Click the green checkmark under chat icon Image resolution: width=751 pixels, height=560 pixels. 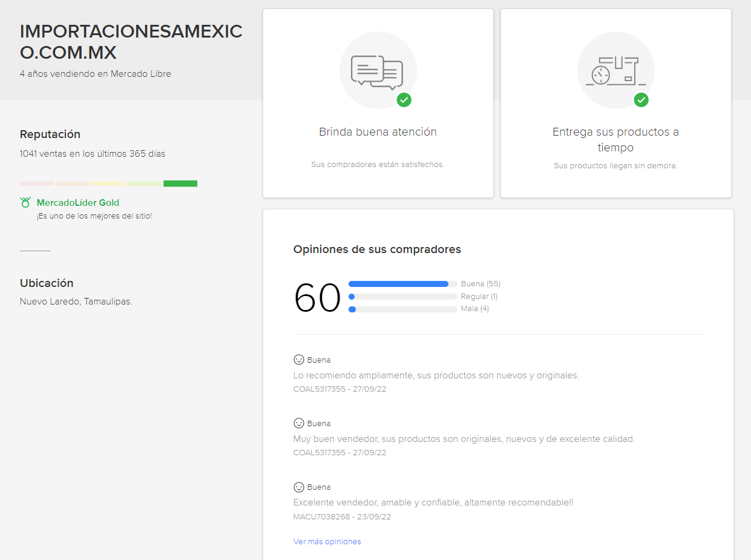pyautogui.click(x=404, y=100)
